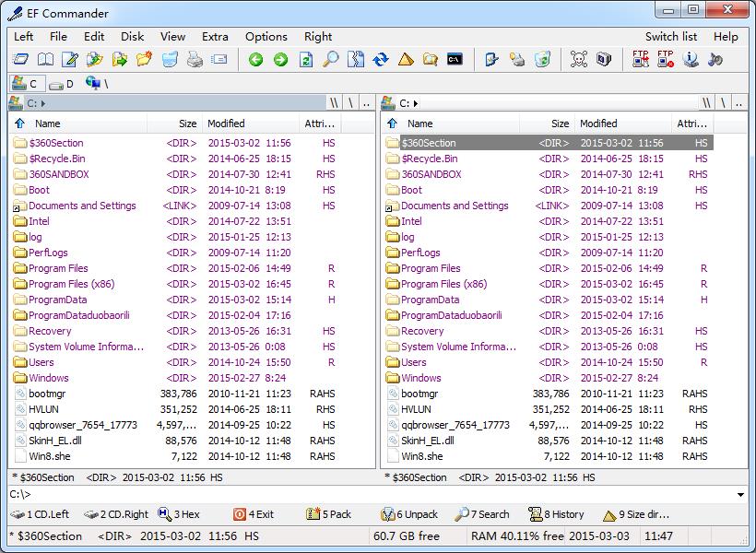Click the green Forward arrow toolbar icon
Screen dimensions: 756x553
click(280, 60)
